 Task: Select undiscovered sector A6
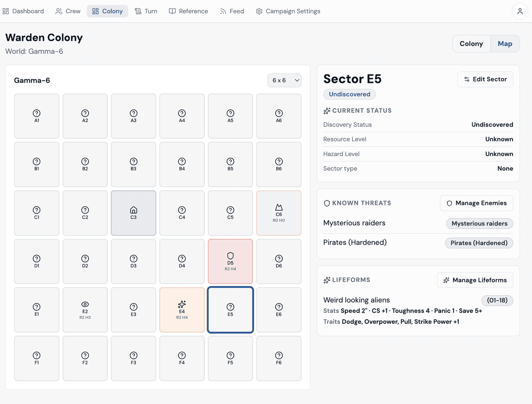[279, 116]
